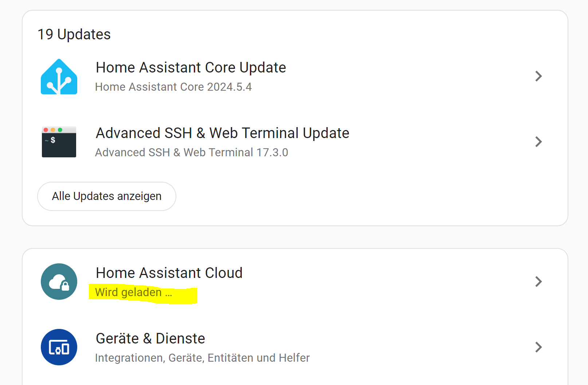Screen dimensions: 588x385
Task: Show all updates with Alle Updates anzeigen
Action: pos(107,196)
